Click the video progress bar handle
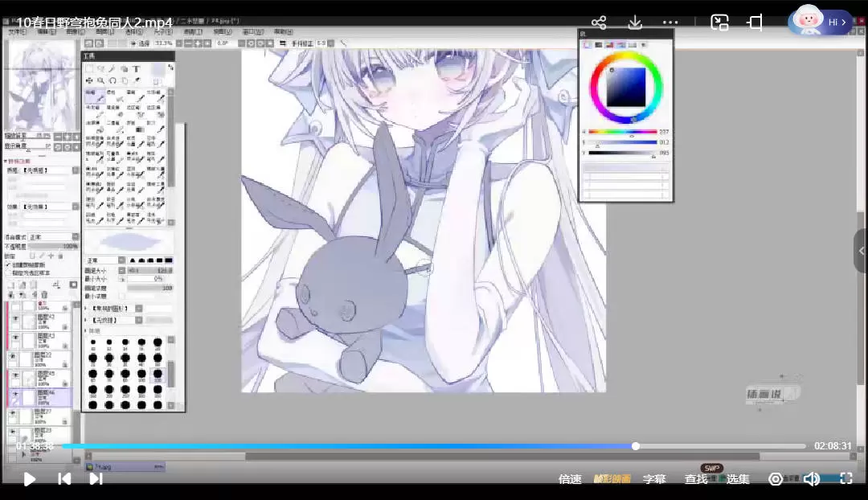 pyautogui.click(x=636, y=446)
